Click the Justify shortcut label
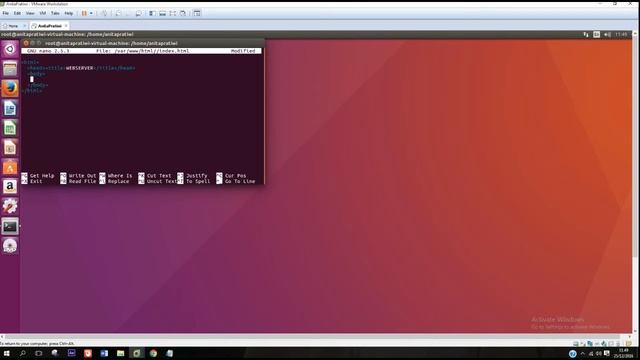The height and width of the screenshot is (360, 640). coord(197,176)
